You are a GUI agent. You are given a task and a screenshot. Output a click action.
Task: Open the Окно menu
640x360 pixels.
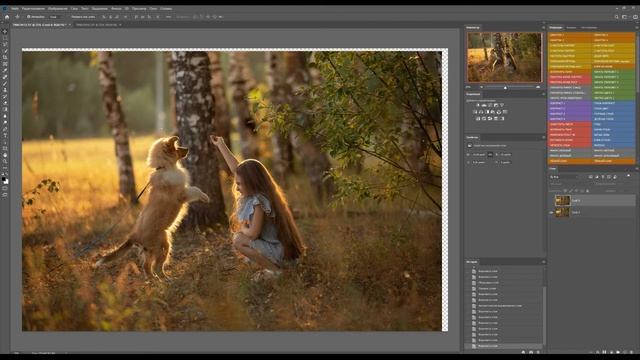coord(153,9)
